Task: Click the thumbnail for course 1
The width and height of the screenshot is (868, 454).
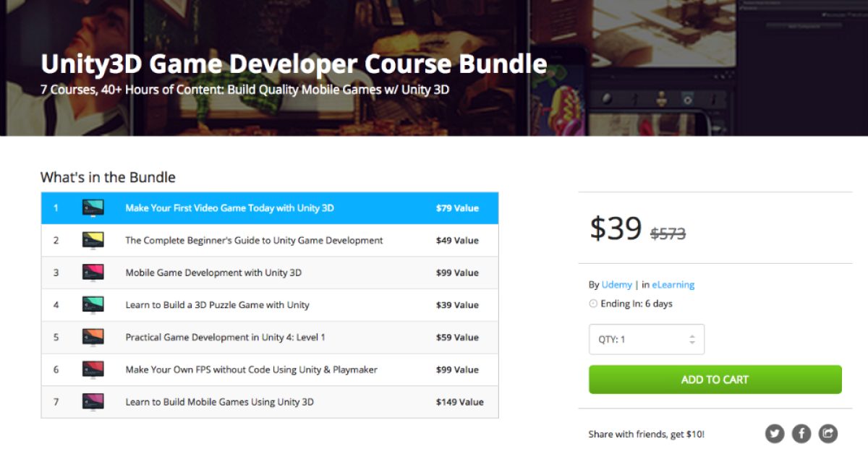Action: tap(93, 208)
